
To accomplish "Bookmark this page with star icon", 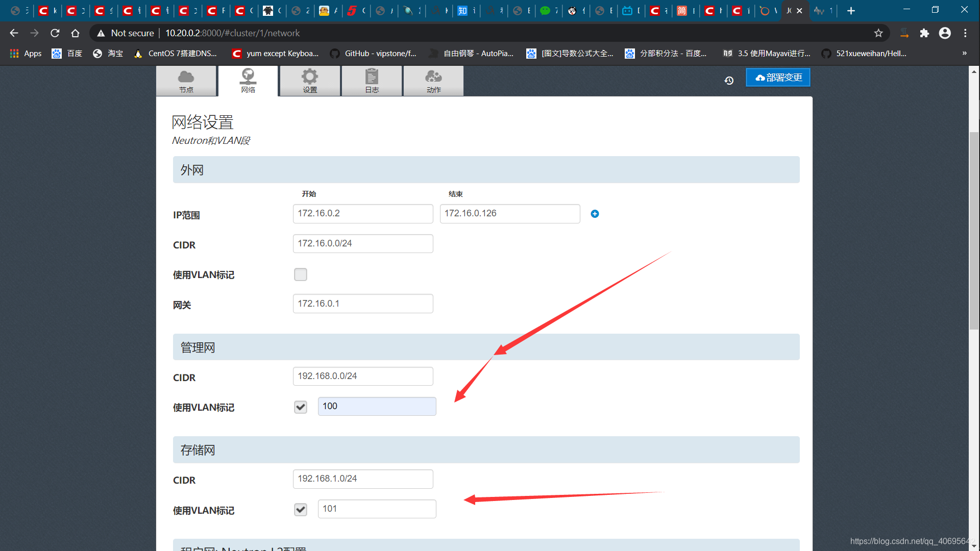I will 878,33.
